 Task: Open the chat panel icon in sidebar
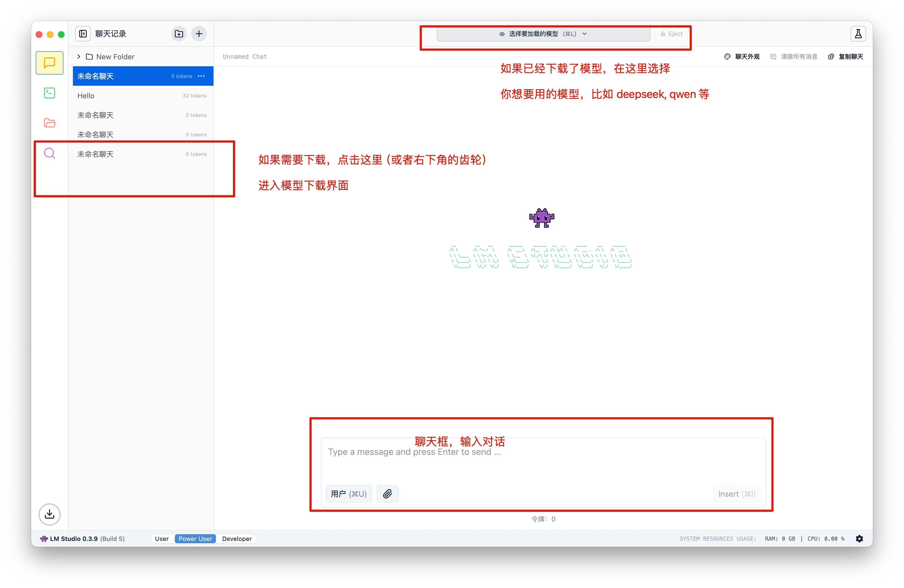[49, 63]
